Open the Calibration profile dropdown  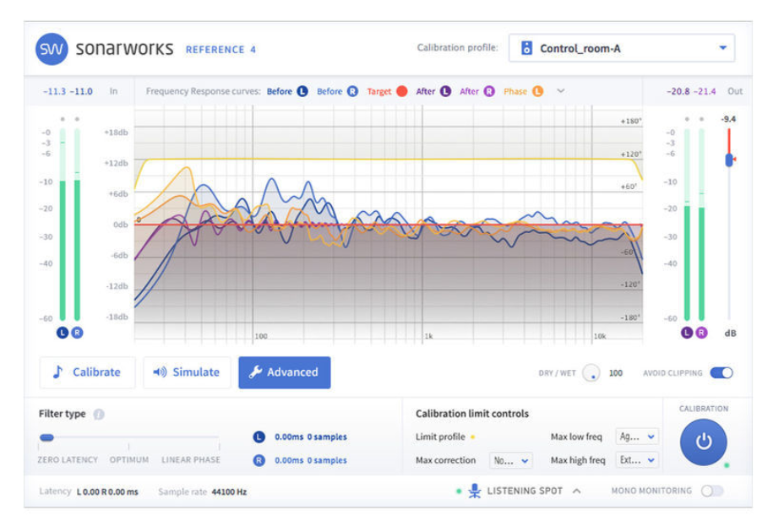pyautogui.click(x=622, y=48)
